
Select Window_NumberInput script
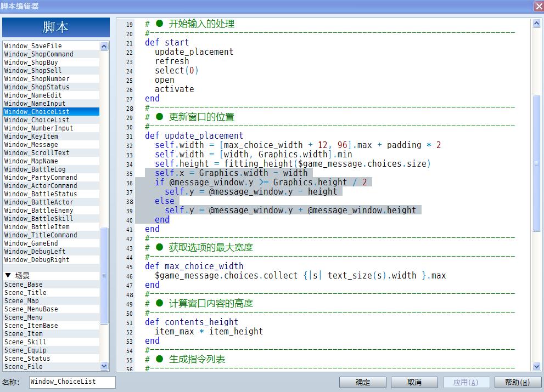52,128
